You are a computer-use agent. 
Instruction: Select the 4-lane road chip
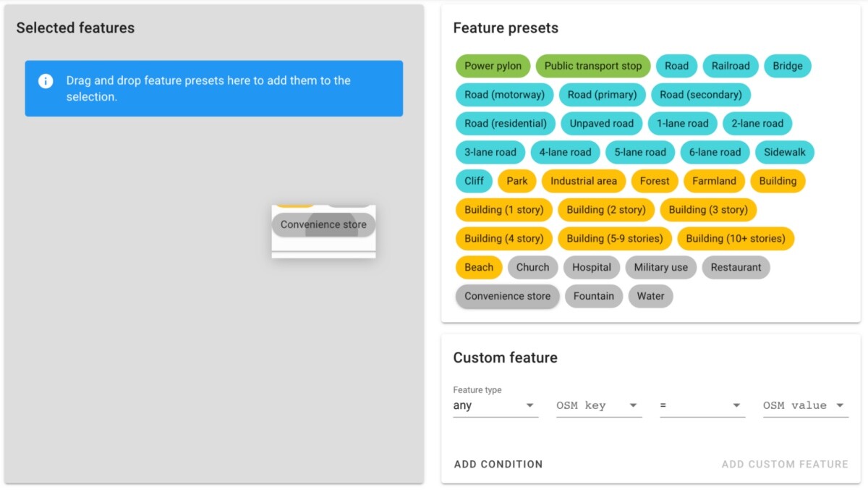point(565,152)
